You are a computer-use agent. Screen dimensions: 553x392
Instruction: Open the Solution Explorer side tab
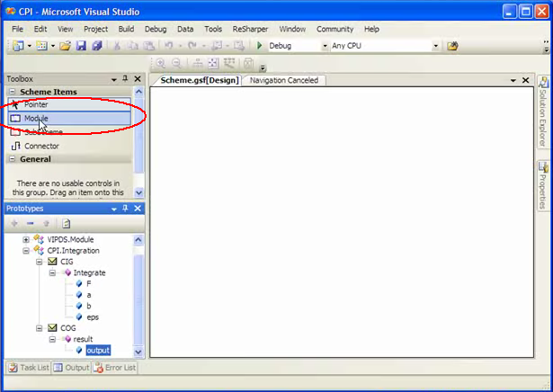[543, 111]
